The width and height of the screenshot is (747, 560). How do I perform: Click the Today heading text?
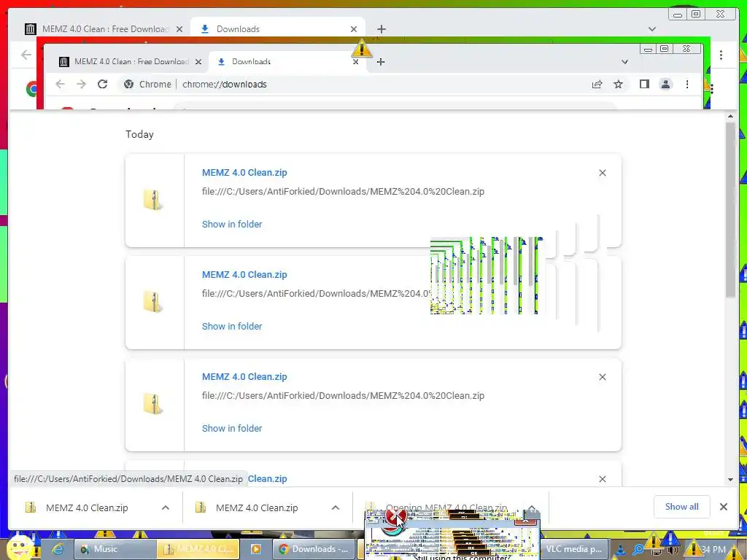(x=139, y=134)
